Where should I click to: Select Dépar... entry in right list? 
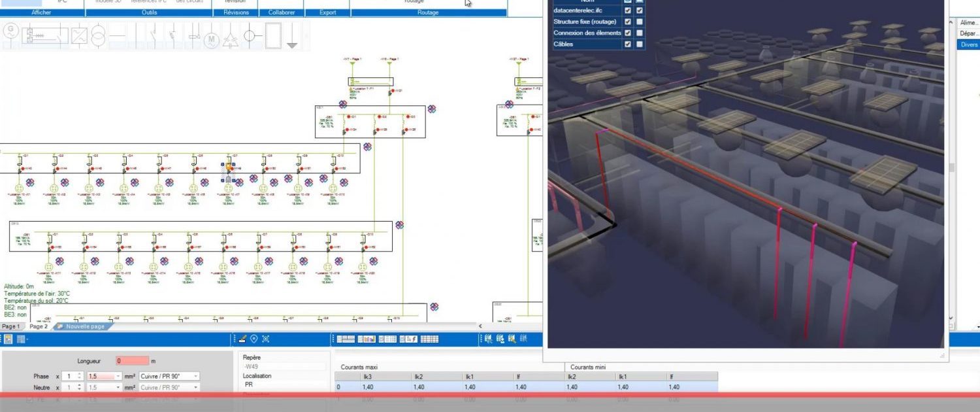968,33
